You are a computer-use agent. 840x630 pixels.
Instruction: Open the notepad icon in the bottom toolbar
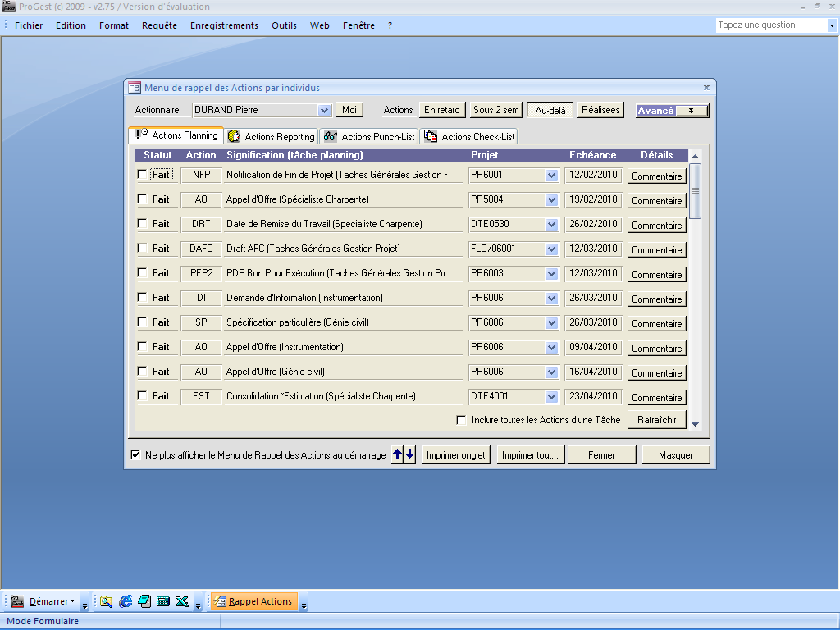[x=144, y=601]
